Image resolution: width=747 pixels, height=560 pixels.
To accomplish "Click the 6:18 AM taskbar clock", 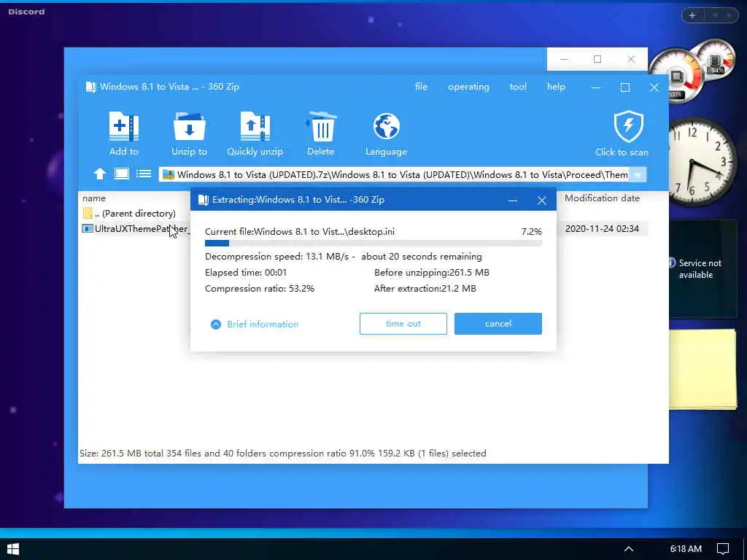I will 686,549.
